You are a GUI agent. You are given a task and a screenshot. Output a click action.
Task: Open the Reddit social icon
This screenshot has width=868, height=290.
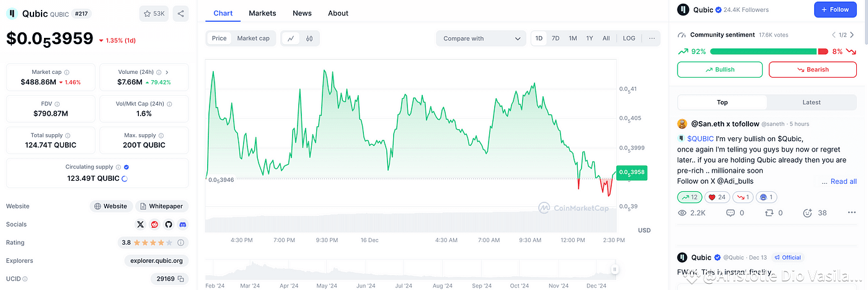point(154,224)
